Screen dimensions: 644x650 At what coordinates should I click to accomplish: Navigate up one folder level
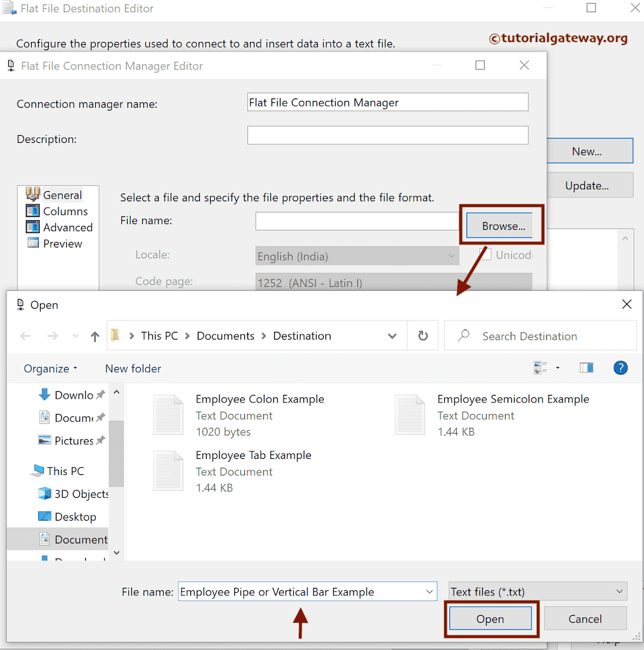pyautogui.click(x=95, y=336)
